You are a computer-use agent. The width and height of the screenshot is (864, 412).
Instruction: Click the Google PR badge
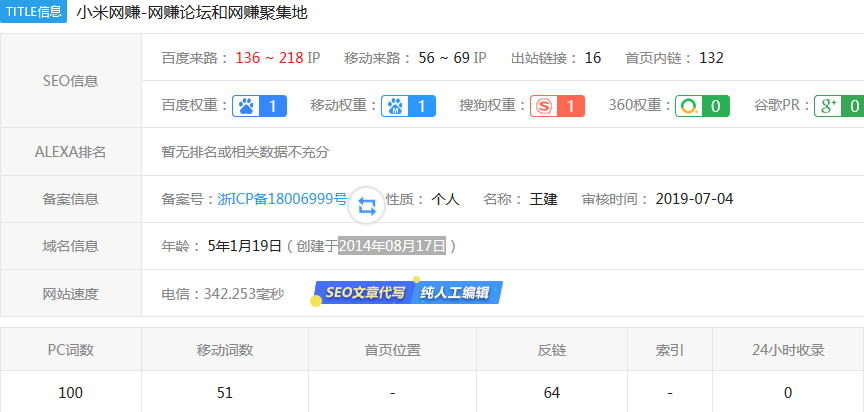tap(839, 106)
